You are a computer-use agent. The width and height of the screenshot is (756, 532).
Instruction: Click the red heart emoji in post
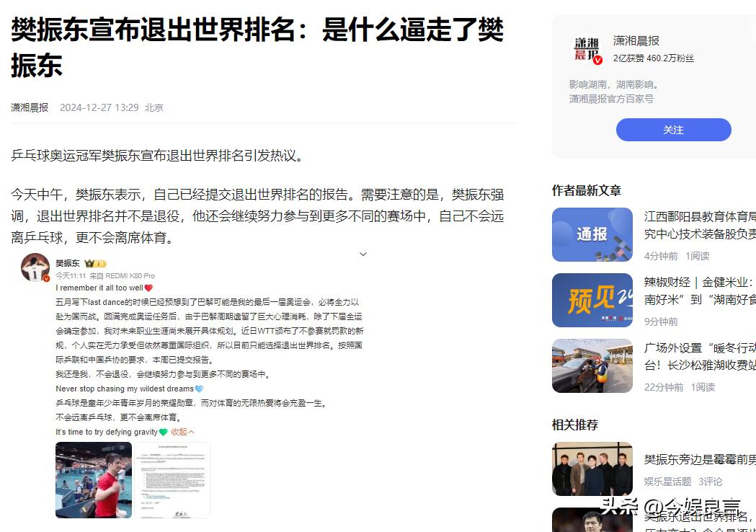pyautogui.click(x=148, y=288)
